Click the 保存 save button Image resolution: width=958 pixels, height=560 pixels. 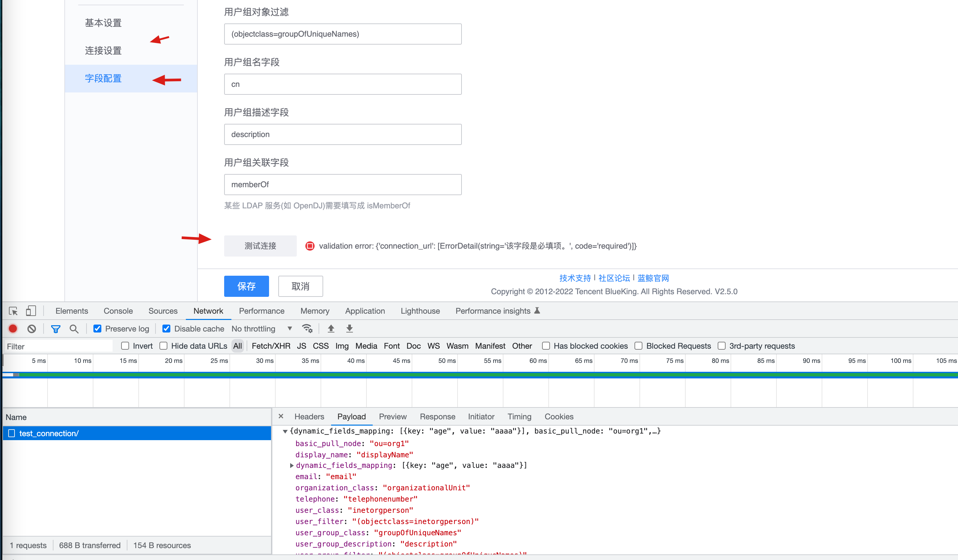click(246, 286)
